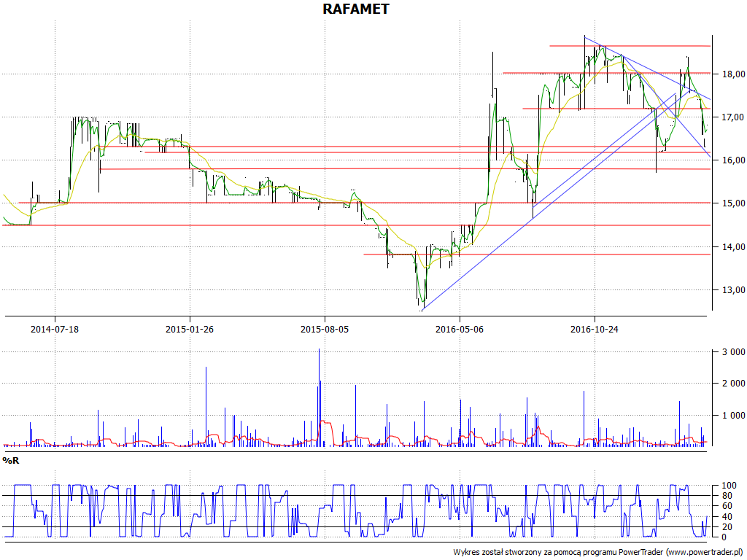Click the 80 level on %R axis
This screenshot has height=560, width=747.
coord(727,496)
